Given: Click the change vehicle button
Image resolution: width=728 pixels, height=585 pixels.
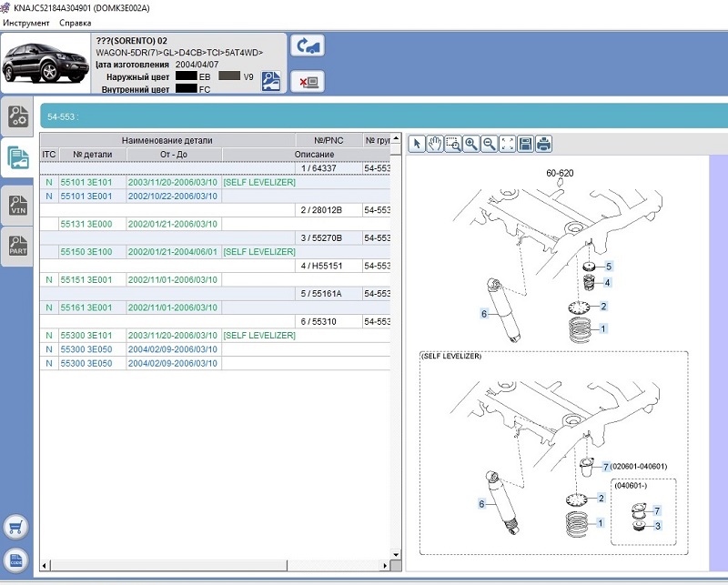Looking at the screenshot, I should 308,45.
